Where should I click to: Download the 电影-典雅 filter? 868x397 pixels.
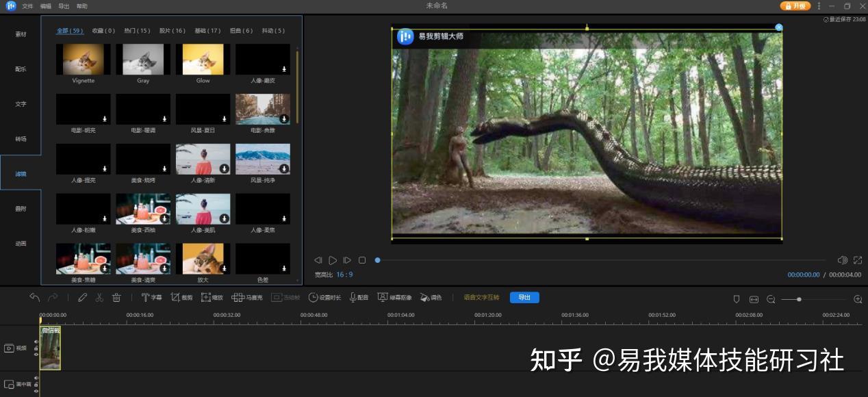tap(284, 119)
